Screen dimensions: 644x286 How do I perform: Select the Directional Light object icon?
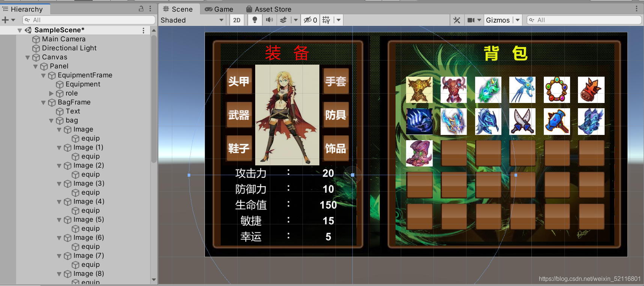(36, 48)
